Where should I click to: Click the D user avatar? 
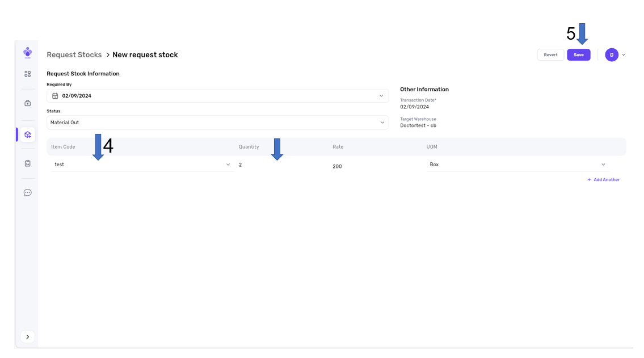pos(611,55)
